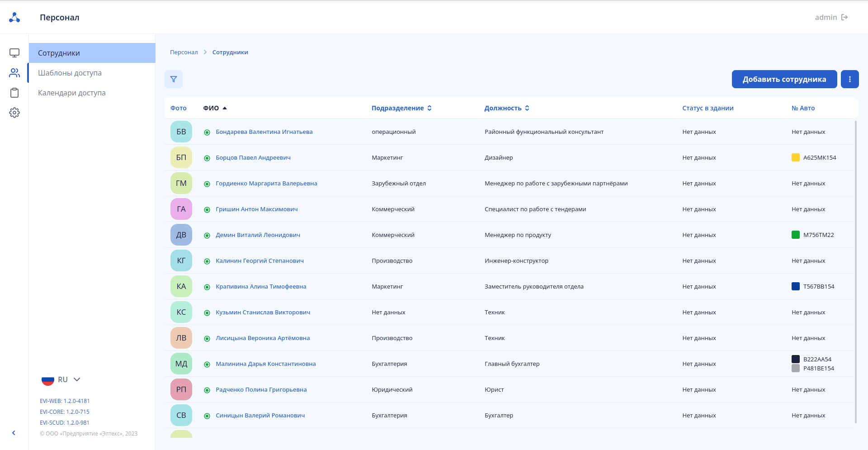Click the green status dot for Борцов Павел
868x450 pixels.
(x=207, y=158)
